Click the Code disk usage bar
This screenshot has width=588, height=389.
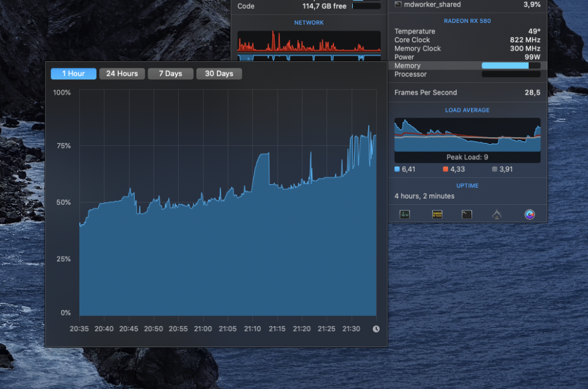tap(366, 6)
